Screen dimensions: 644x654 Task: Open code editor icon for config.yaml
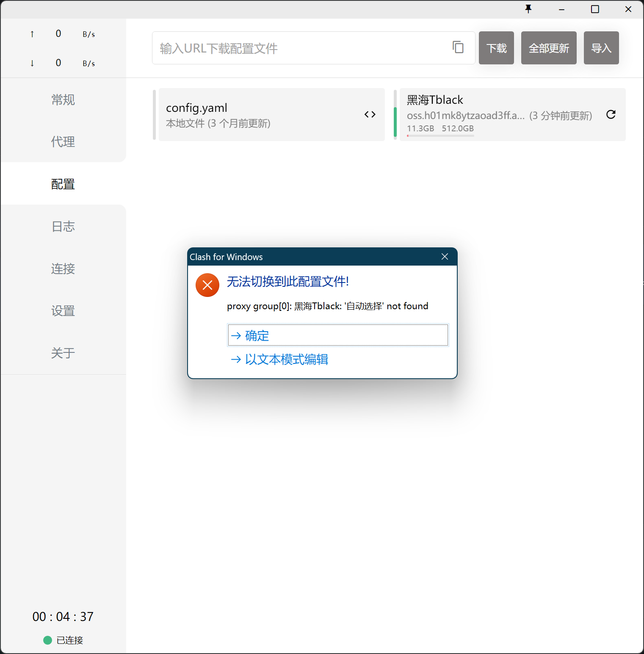370,114
